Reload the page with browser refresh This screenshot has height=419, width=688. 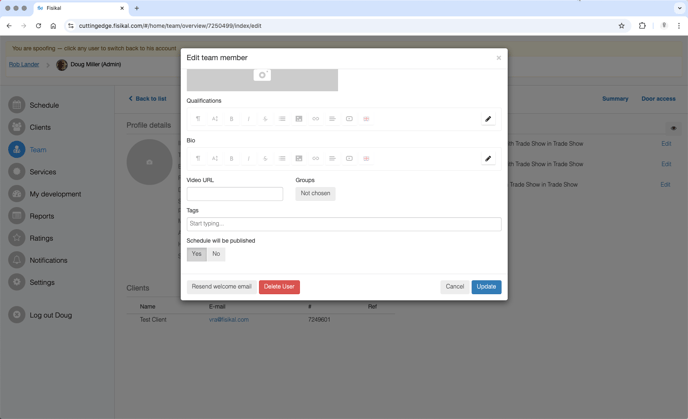click(x=39, y=26)
